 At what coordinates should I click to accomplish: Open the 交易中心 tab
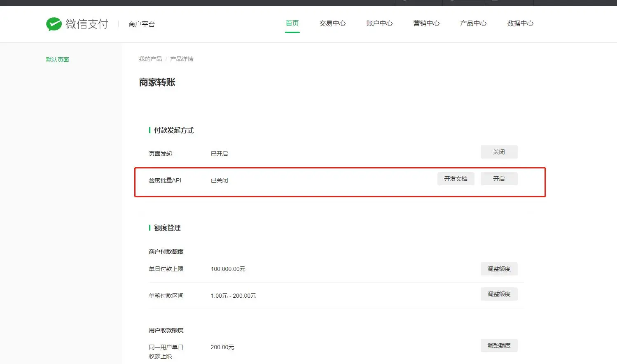[x=333, y=23]
